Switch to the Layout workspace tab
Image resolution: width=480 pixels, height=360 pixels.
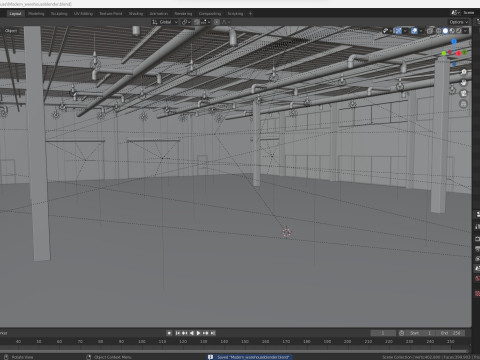tap(15, 14)
